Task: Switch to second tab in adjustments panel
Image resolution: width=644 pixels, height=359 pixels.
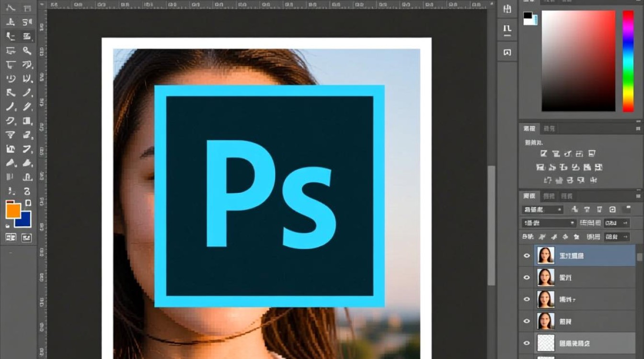Action: 549,128
